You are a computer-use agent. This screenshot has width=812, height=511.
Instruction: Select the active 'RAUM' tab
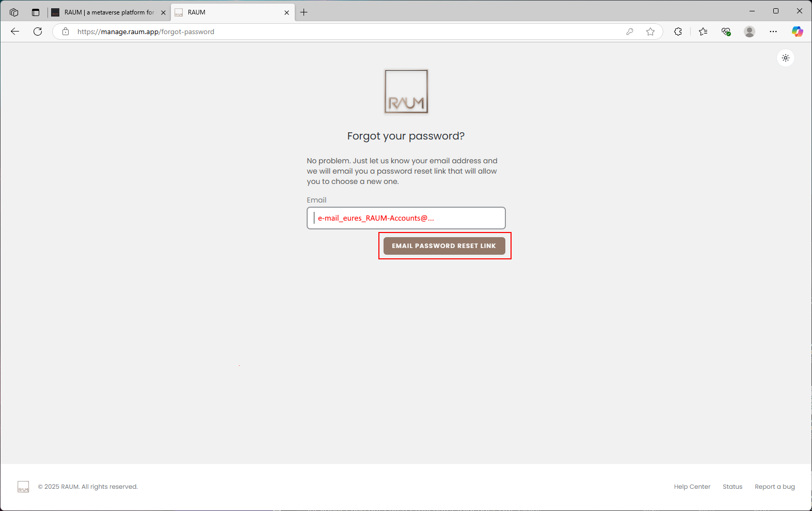233,12
